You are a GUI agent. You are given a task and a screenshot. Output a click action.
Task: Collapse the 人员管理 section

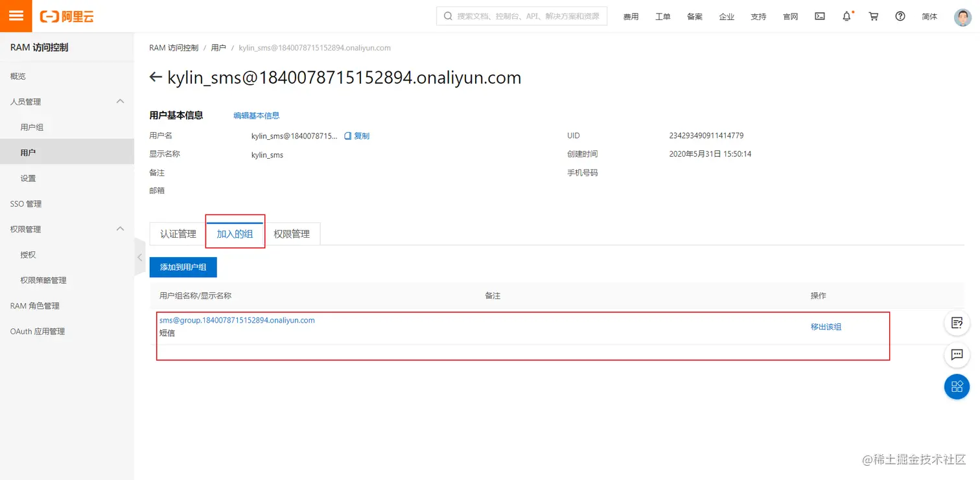click(120, 101)
